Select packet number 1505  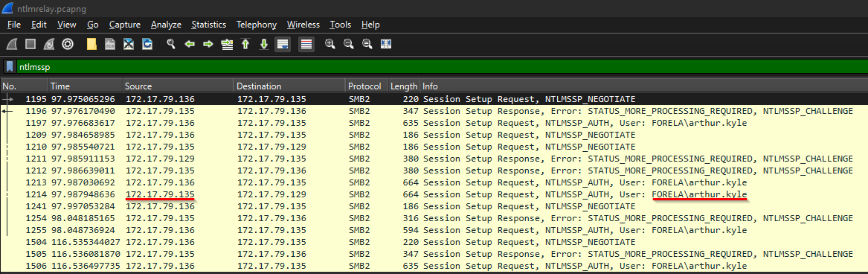tap(434, 254)
